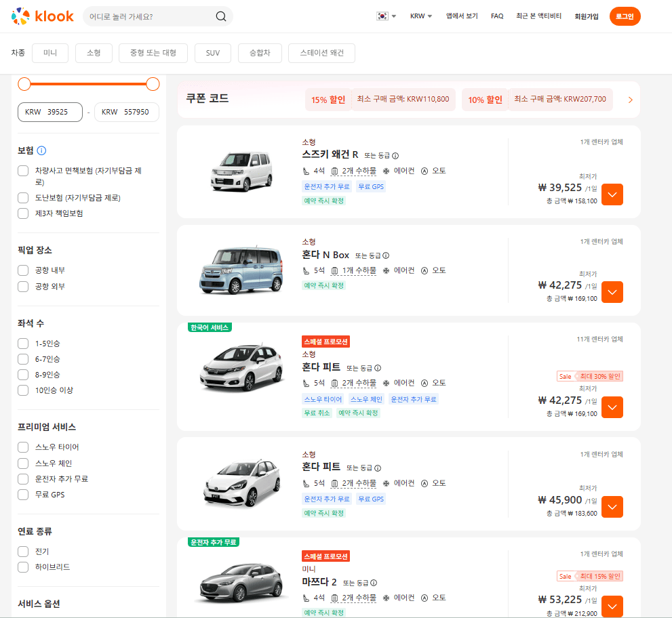This screenshot has width=672, height=618.
Task: Open info icon next to 혼다 N Box 또는 동급
Action: point(386,255)
